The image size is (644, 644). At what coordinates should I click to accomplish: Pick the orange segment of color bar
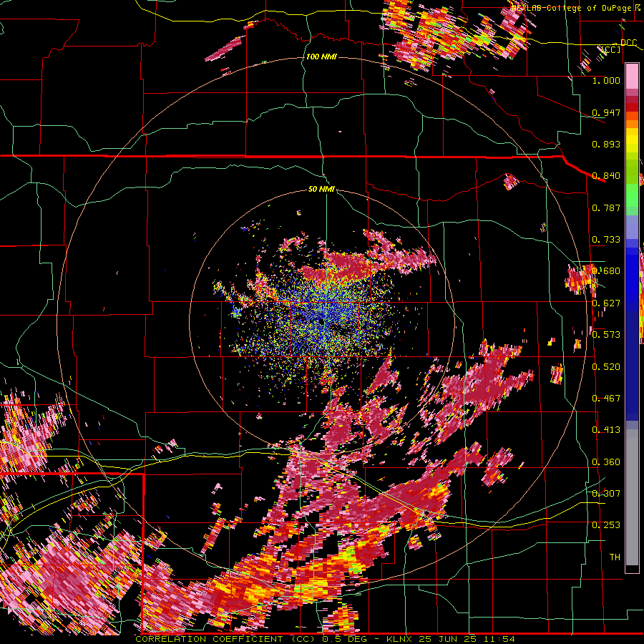coord(632,124)
